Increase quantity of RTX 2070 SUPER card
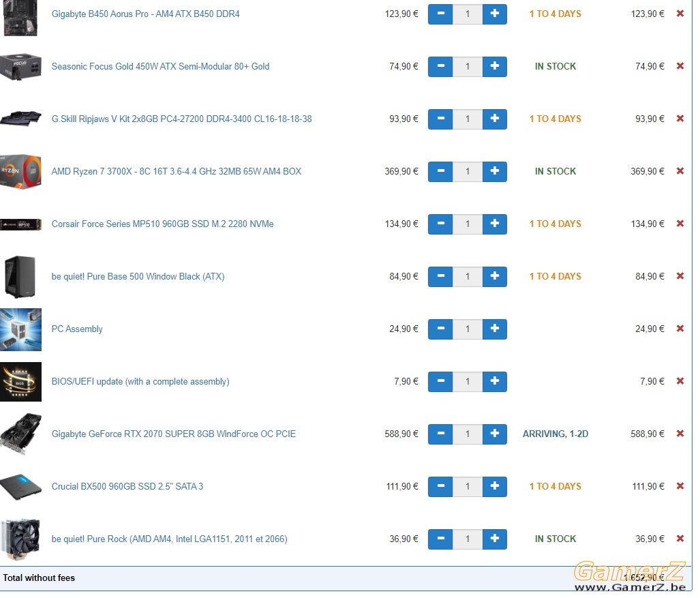The width and height of the screenshot is (700, 598). point(495,434)
